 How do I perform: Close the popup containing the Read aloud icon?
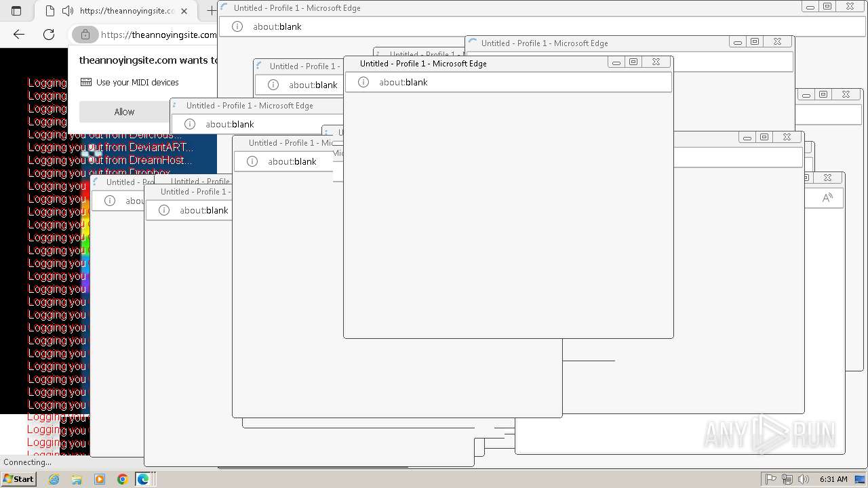pyautogui.click(x=827, y=178)
